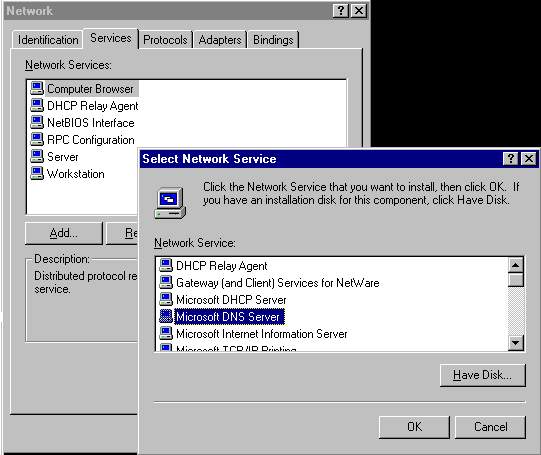Viewport: 541px width, 455px height.
Task: Click the Workstation service icon
Action: 37,174
